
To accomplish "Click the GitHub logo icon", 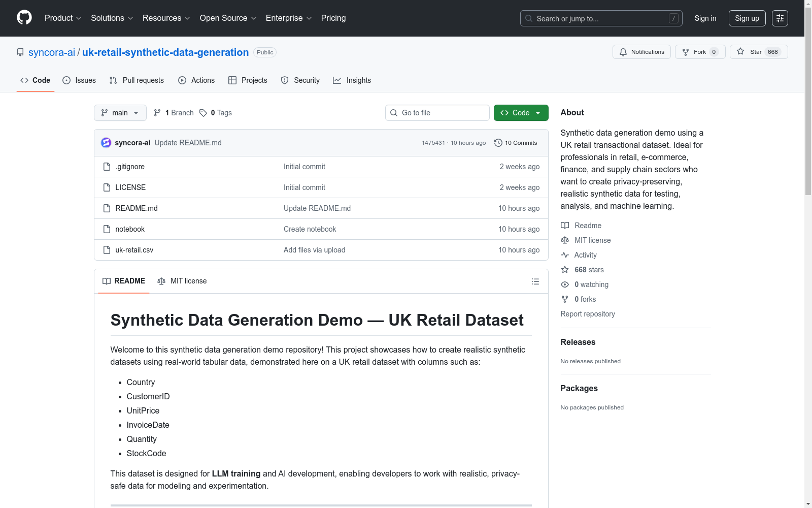I will click(24, 18).
